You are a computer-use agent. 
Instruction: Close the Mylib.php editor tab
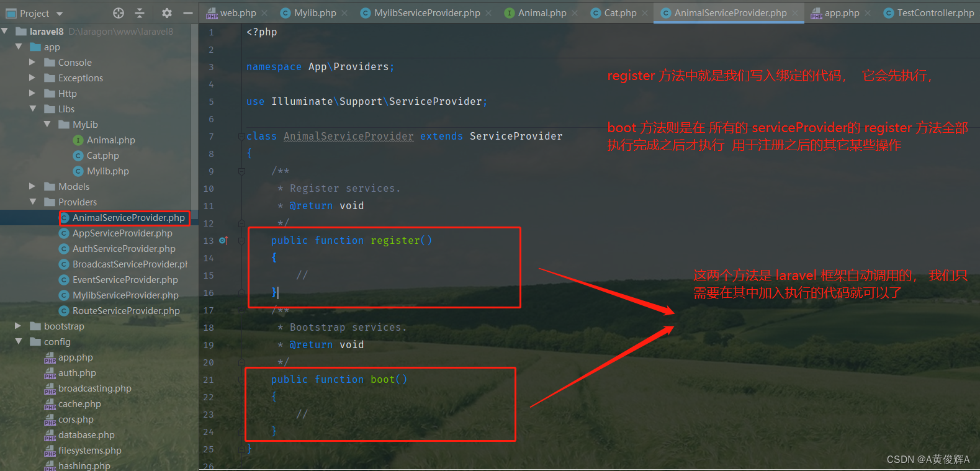344,13
